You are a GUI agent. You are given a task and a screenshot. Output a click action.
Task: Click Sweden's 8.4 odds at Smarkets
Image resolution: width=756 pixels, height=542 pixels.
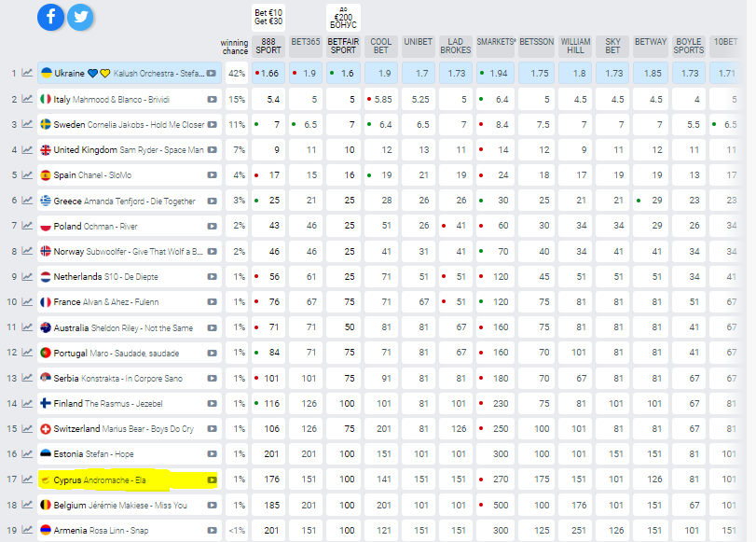click(495, 124)
